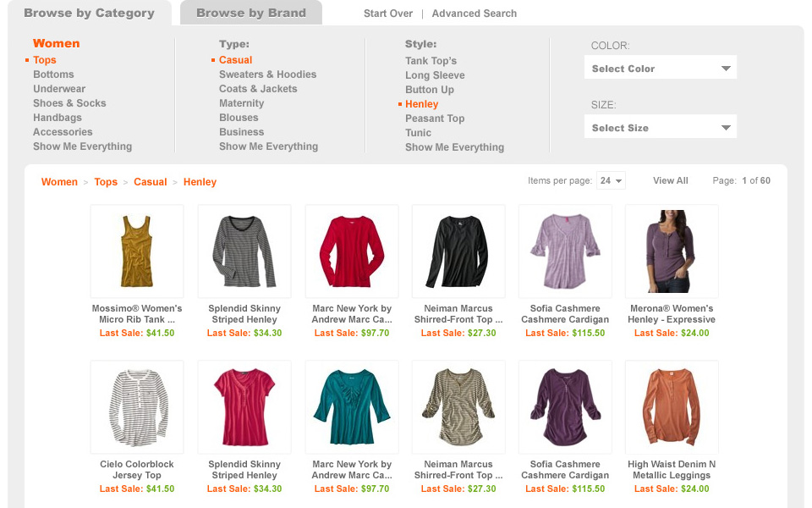
Task: Open the teal Marc New York top thumbnail
Action: pyautogui.click(x=352, y=407)
